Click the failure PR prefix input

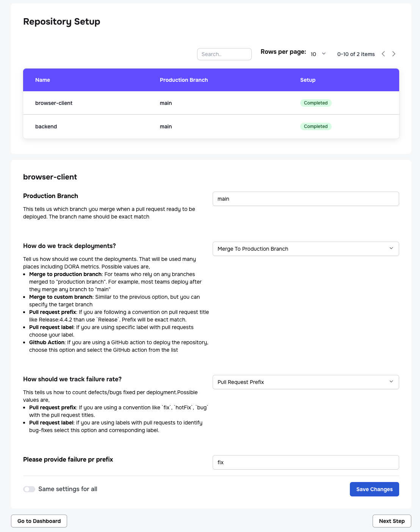pos(306,462)
